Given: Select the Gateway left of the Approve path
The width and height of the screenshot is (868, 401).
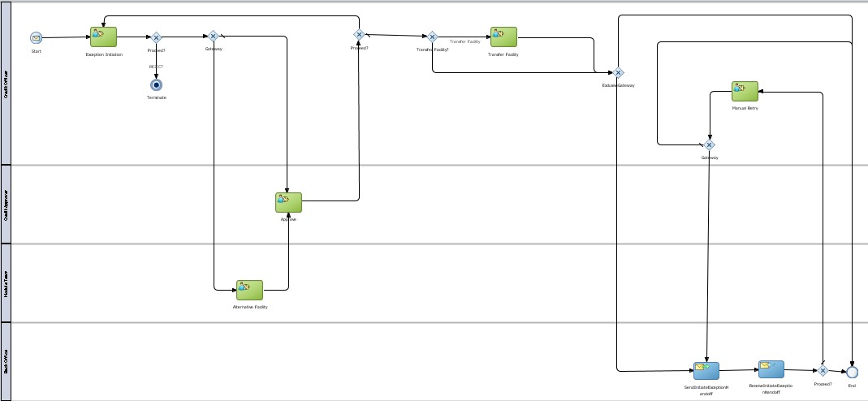Looking at the screenshot, I should pos(213,37).
